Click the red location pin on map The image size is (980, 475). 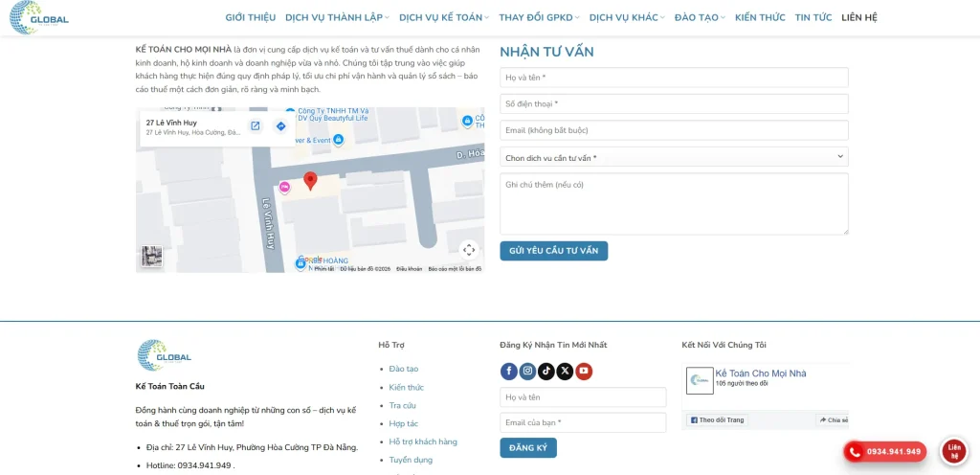[310, 180]
